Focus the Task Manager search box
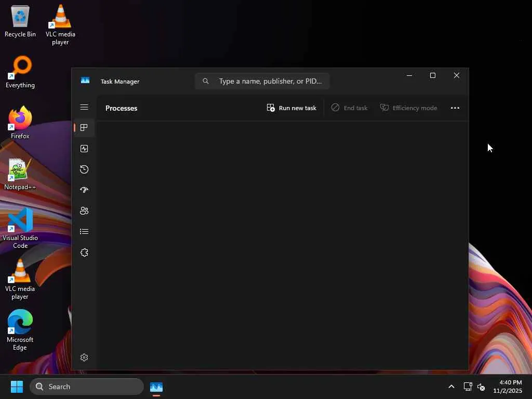The image size is (532, 399). 262,81
